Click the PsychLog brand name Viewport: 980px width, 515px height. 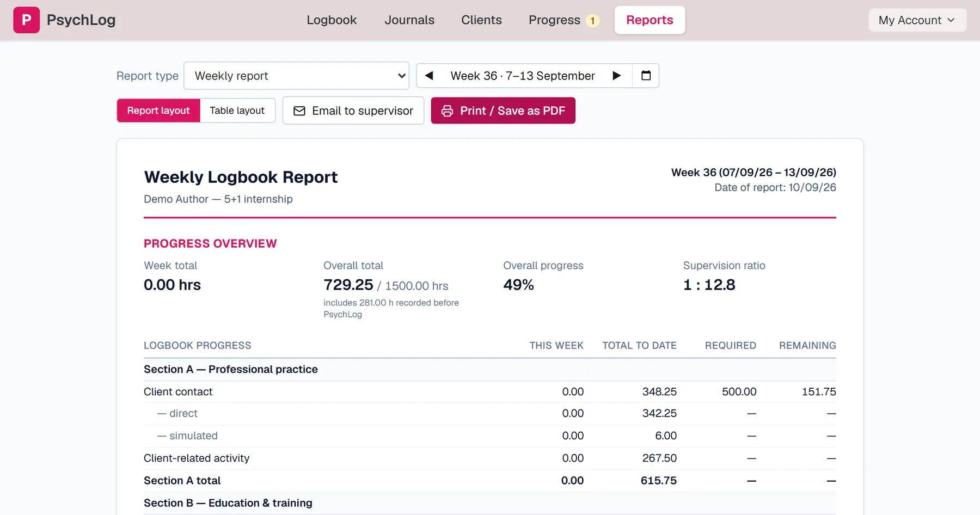click(x=81, y=20)
